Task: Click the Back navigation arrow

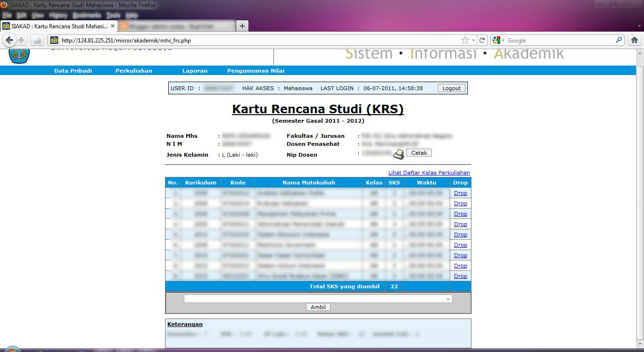Action: point(9,40)
